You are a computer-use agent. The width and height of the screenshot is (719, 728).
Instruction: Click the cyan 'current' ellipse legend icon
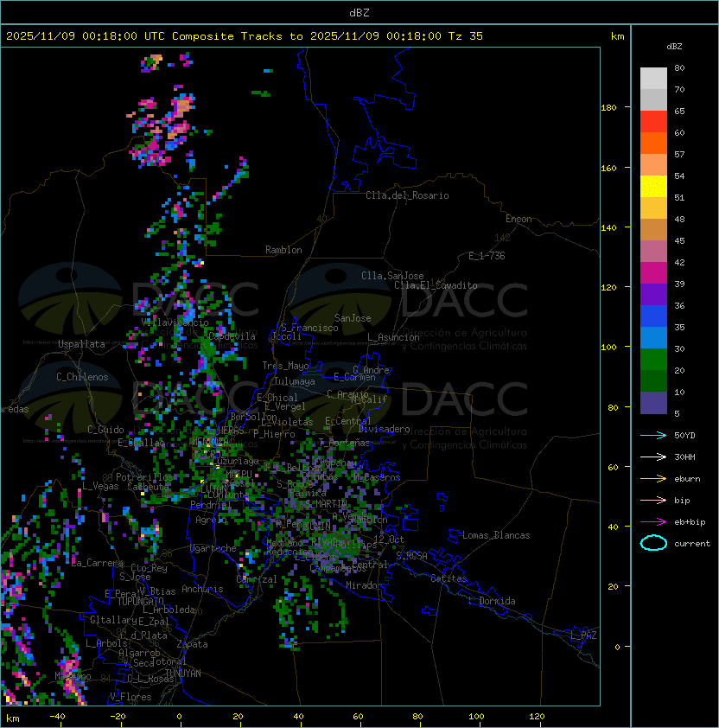coord(653,543)
